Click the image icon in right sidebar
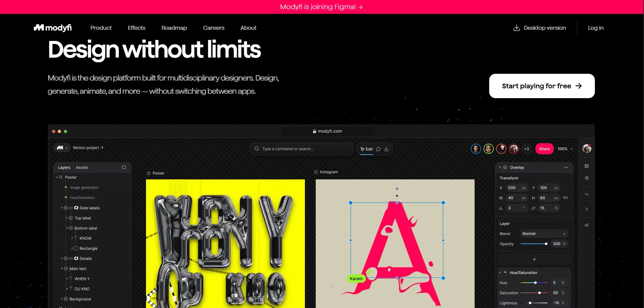 (x=587, y=166)
